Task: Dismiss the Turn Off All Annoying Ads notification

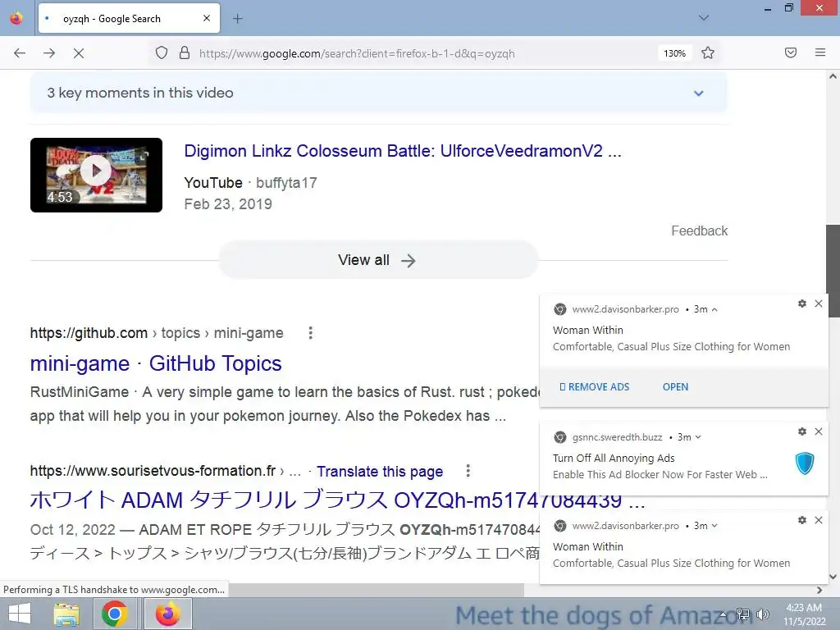Action: [x=819, y=431]
